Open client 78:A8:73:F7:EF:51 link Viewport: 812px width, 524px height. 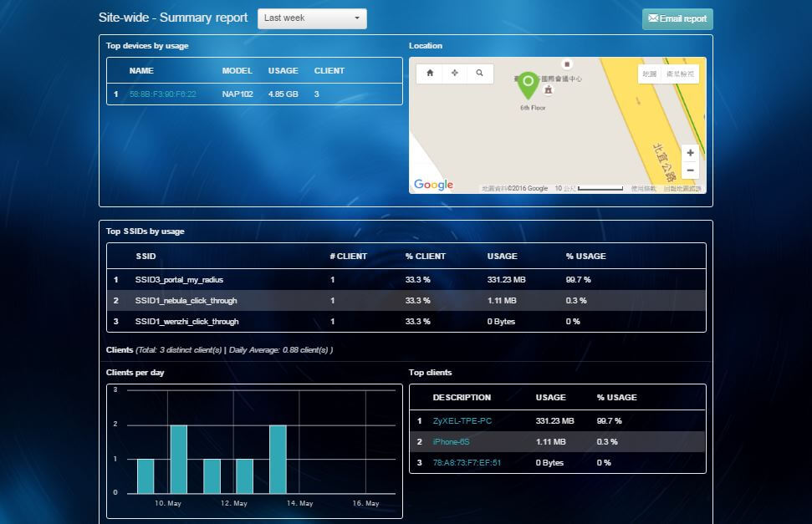(467, 463)
